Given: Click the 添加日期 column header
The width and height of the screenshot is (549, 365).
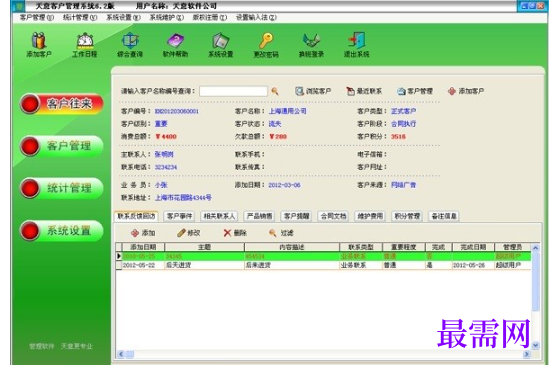Looking at the screenshot, I should pyautogui.click(x=143, y=247).
